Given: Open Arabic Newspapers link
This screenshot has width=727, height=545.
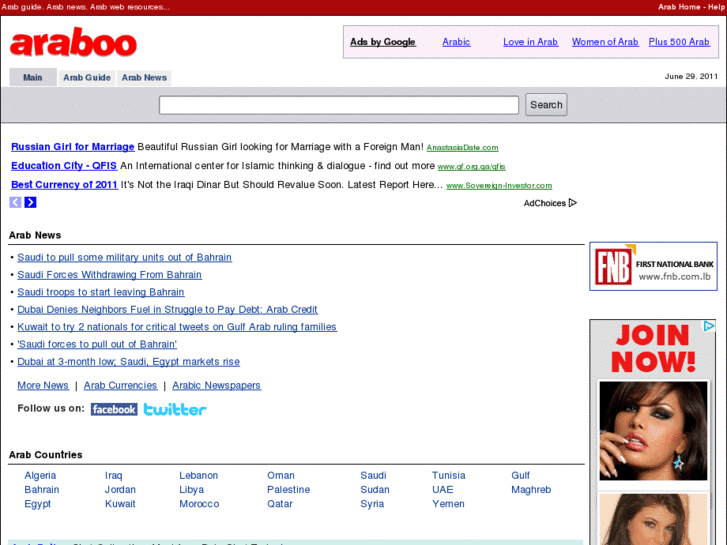Looking at the screenshot, I should pos(217,385).
